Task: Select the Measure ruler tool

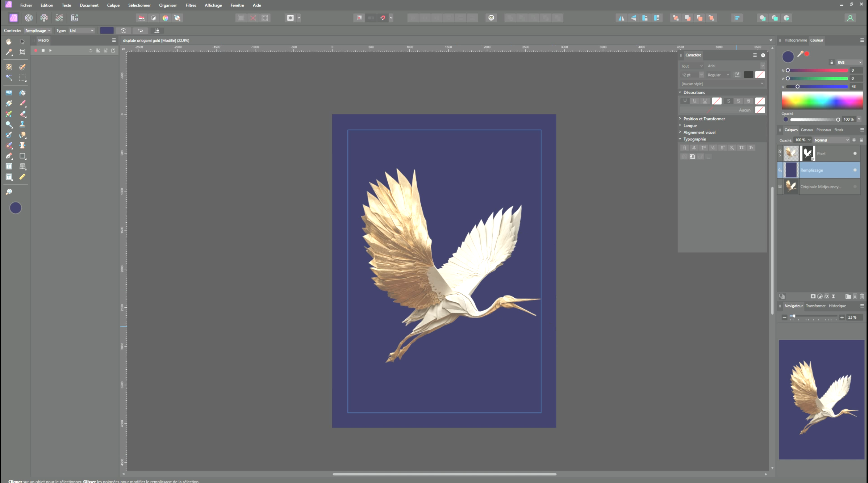Action: 22,177
